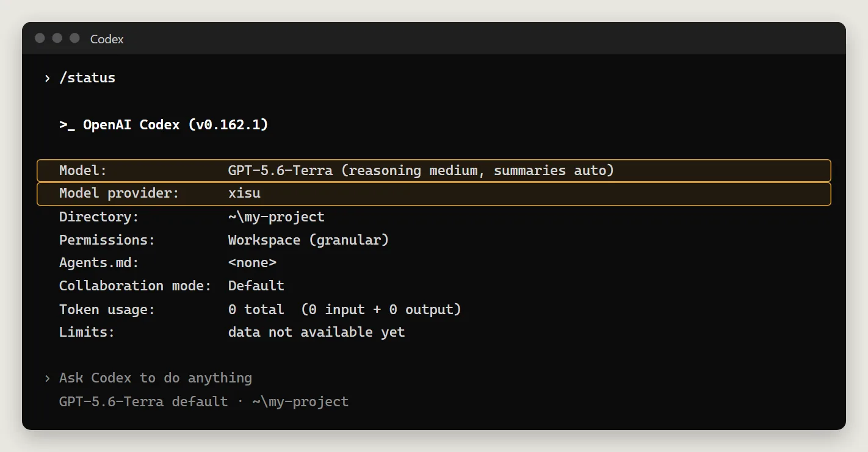Select the GPT-5.6-Terra reasoning medium value
This screenshot has height=452, width=868.
[421, 171]
